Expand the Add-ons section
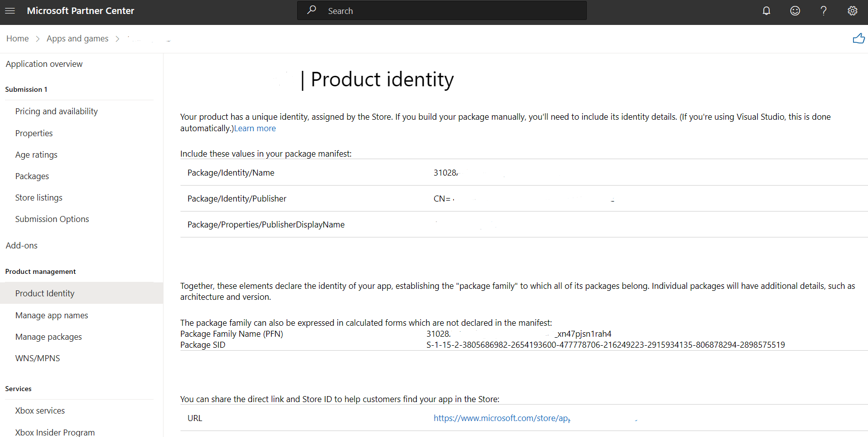 (21, 245)
